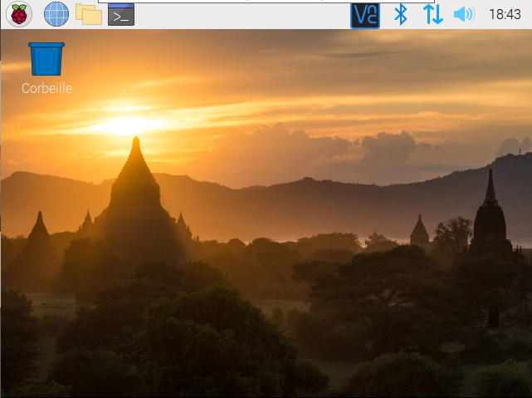The height and width of the screenshot is (398, 532).
Task: Select the Corbeille trash icon
Action: click(46, 59)
